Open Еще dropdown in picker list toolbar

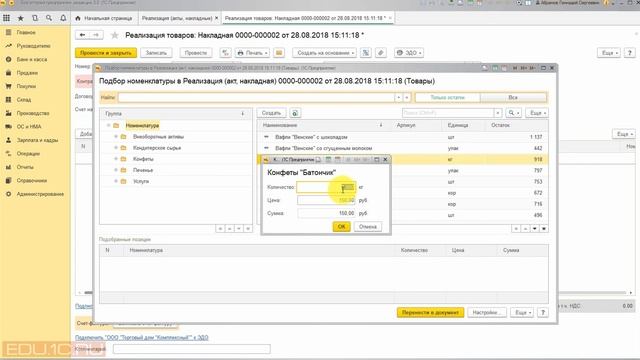pos(537,113)
